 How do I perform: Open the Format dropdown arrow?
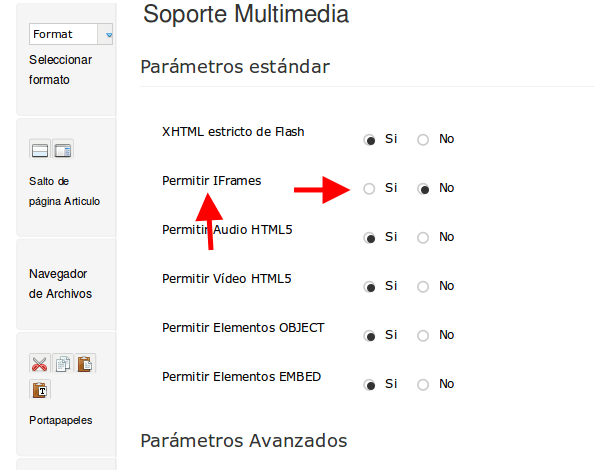105,35
